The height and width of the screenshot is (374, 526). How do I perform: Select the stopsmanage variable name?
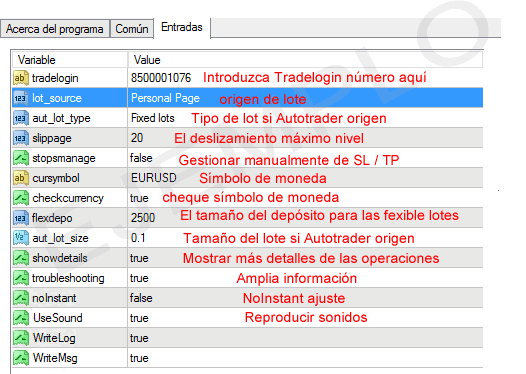(64, 158)
